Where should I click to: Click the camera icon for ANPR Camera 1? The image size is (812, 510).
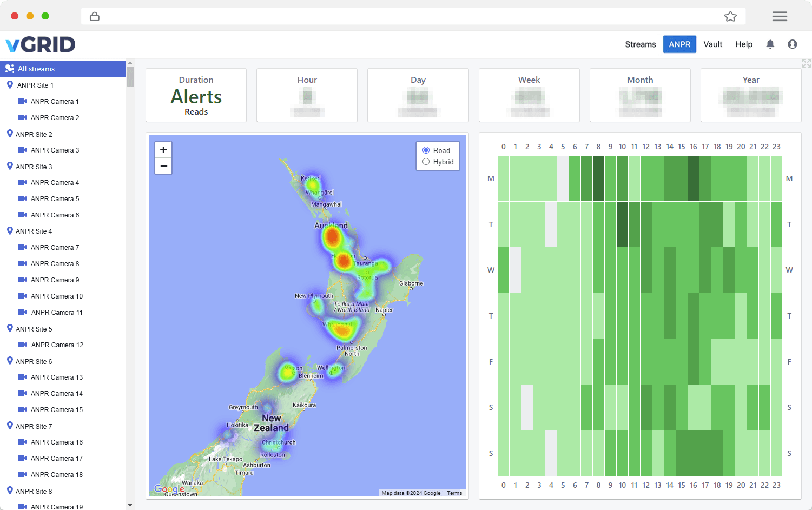point(22,101)
